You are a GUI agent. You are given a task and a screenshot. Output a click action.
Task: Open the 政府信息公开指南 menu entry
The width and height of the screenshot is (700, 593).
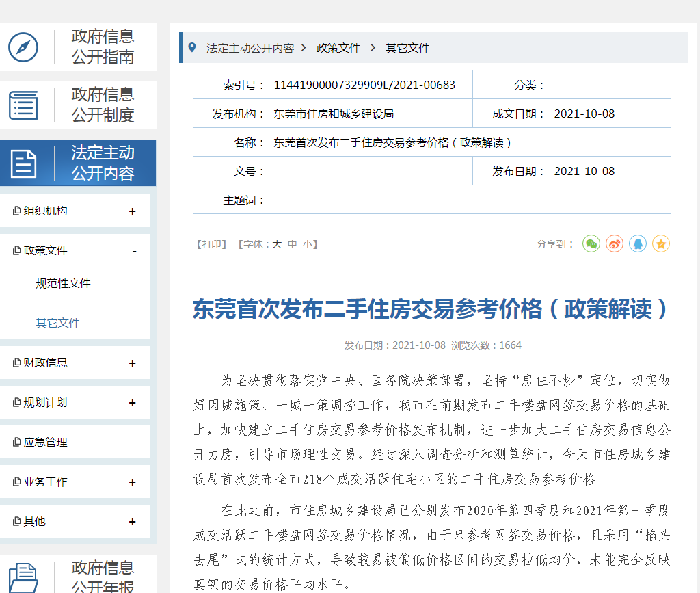(78, 47)
